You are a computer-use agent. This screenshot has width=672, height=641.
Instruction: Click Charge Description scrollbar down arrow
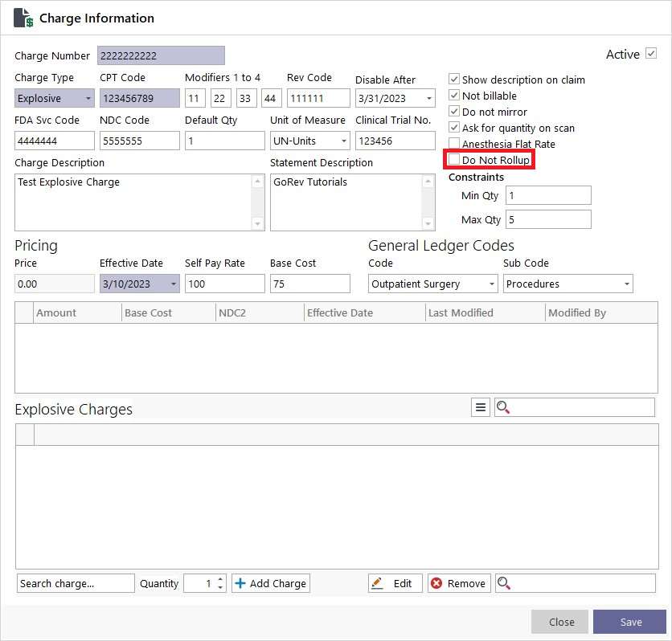(x=257, y=223)
